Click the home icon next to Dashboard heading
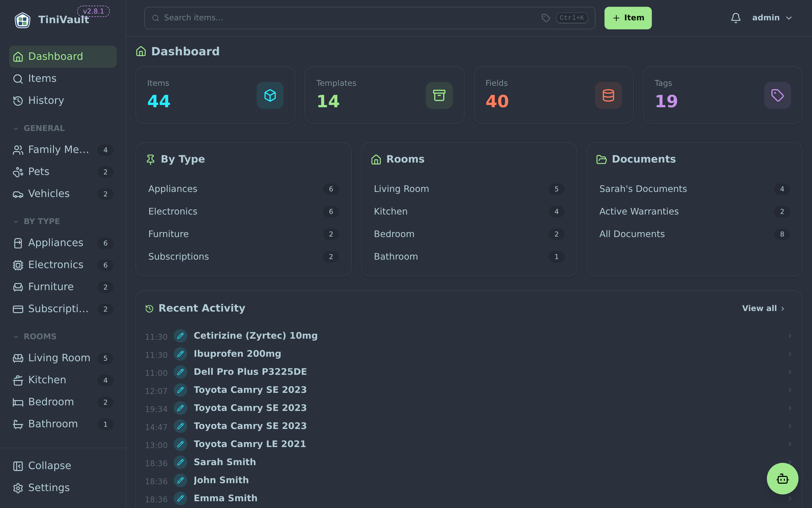The height and width of the screenshot is (508, 812). pyautogui.click(x=141, y=51)
